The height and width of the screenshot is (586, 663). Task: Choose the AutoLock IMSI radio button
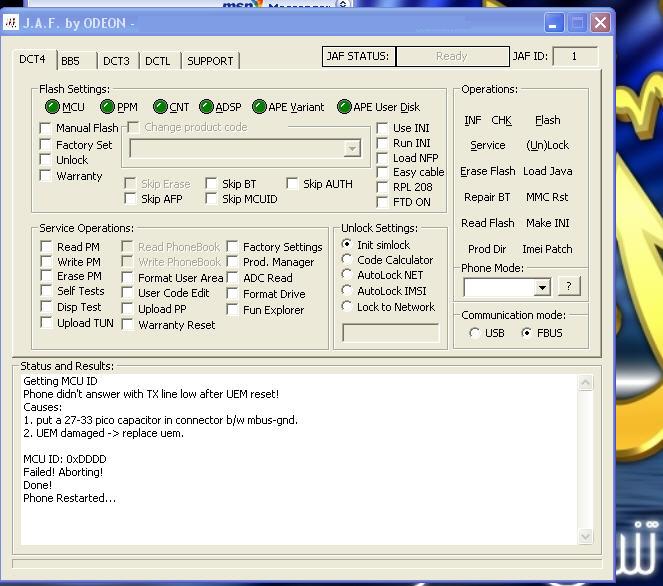coord(347,290)
